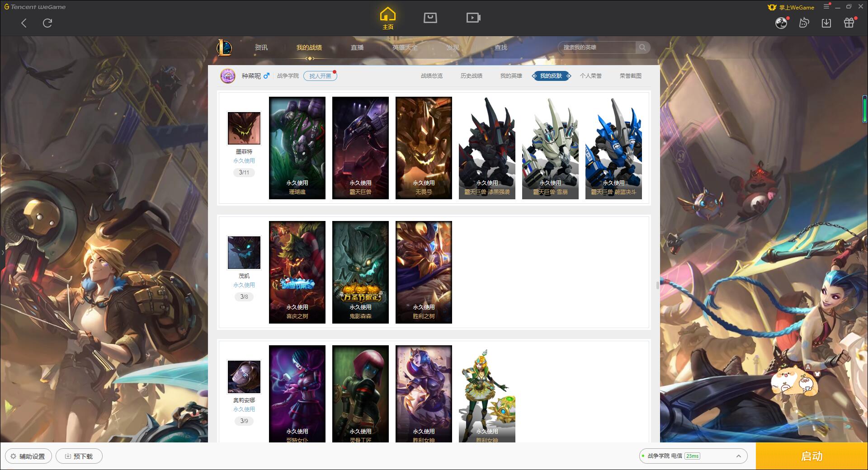
Task: Click 茂凯 champion portrait
Action: click(x=244, y=253)
